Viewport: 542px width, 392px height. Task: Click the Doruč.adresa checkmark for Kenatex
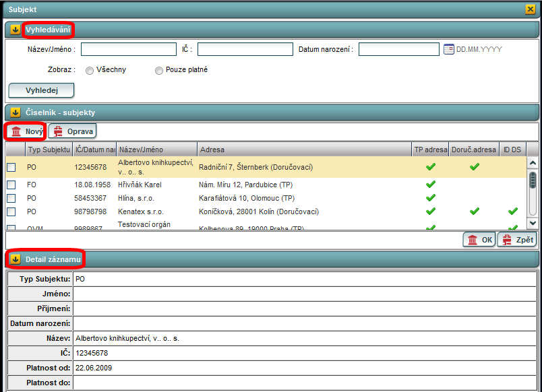(x=475, y=211)
